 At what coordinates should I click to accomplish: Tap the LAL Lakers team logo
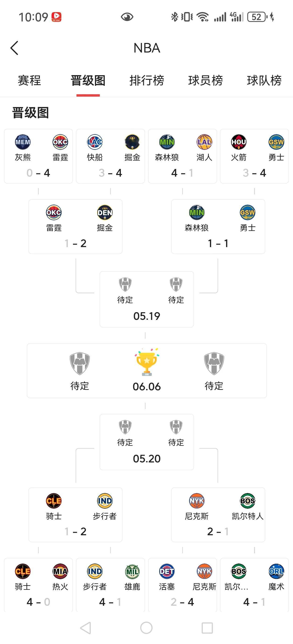tap(204, 142)
